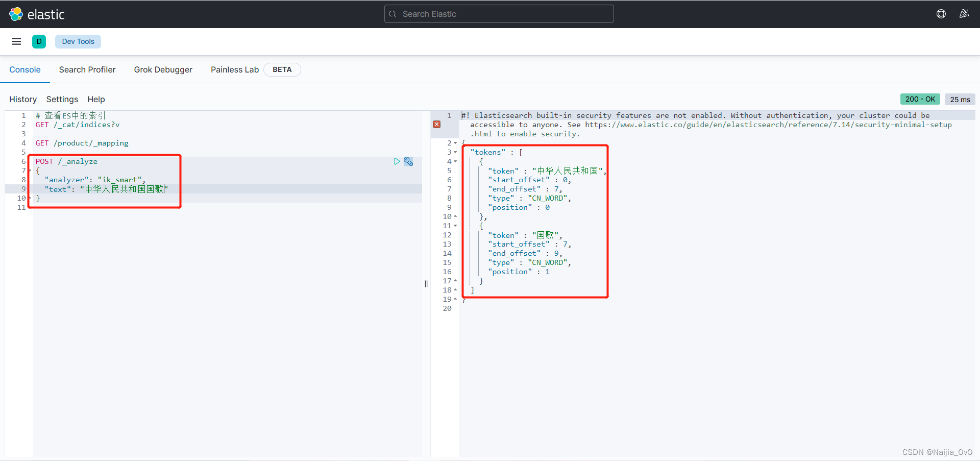Screen dimensions: 980x461
Task: Switch to the Console tab
Action: tap(25, 69)
